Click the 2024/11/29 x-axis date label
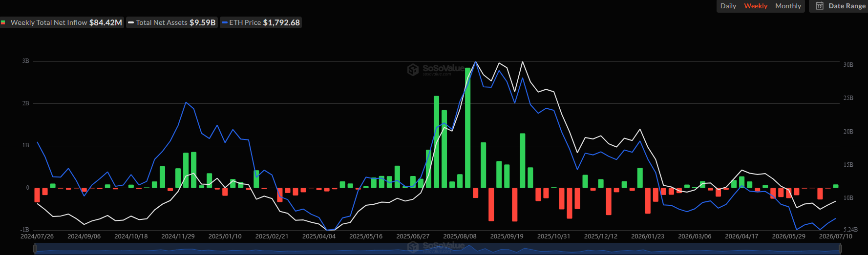868x255 pixels. coord(178,236)
